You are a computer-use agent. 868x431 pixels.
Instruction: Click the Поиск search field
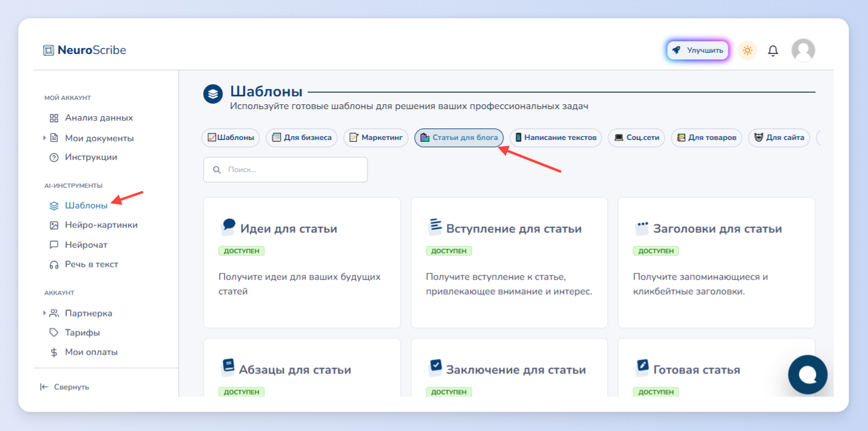285,170
